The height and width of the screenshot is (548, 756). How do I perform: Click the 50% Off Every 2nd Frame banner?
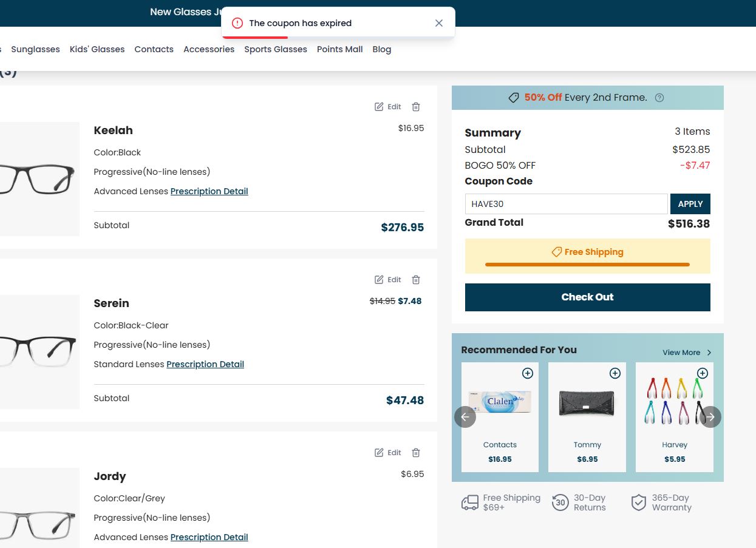click(x=587, y=98)
